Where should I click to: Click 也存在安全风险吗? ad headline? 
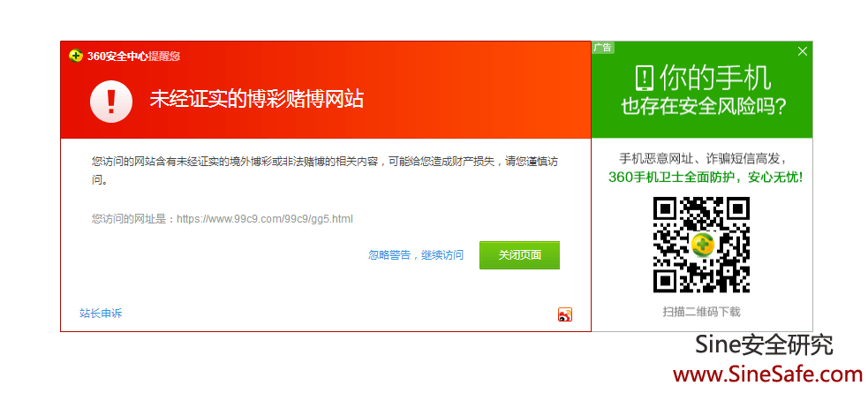703,107
